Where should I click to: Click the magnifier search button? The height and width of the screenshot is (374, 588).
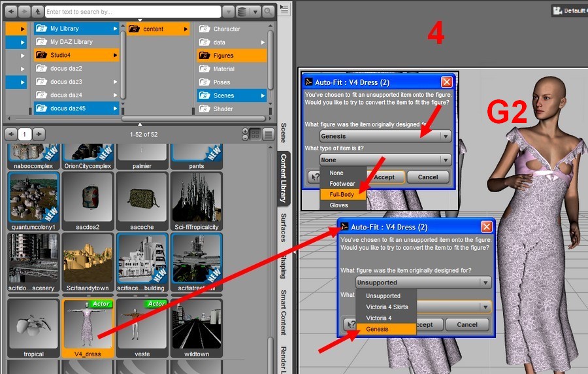coord(268,12)
